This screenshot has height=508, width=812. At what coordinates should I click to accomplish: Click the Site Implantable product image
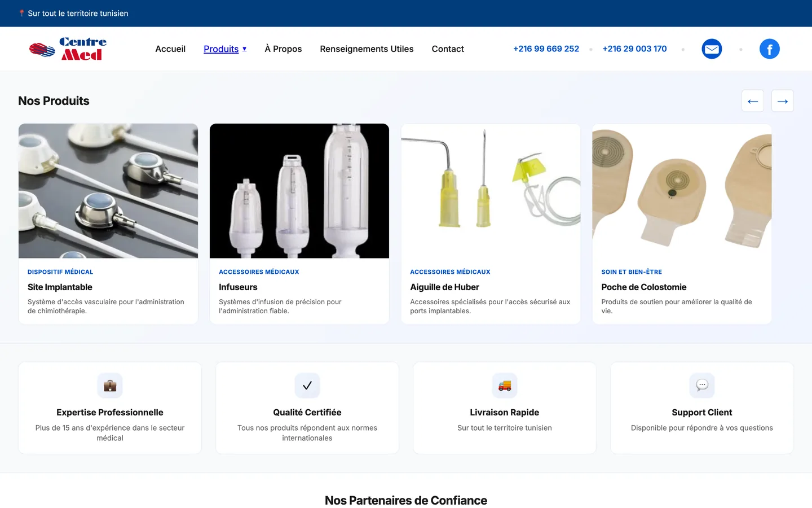108,191
